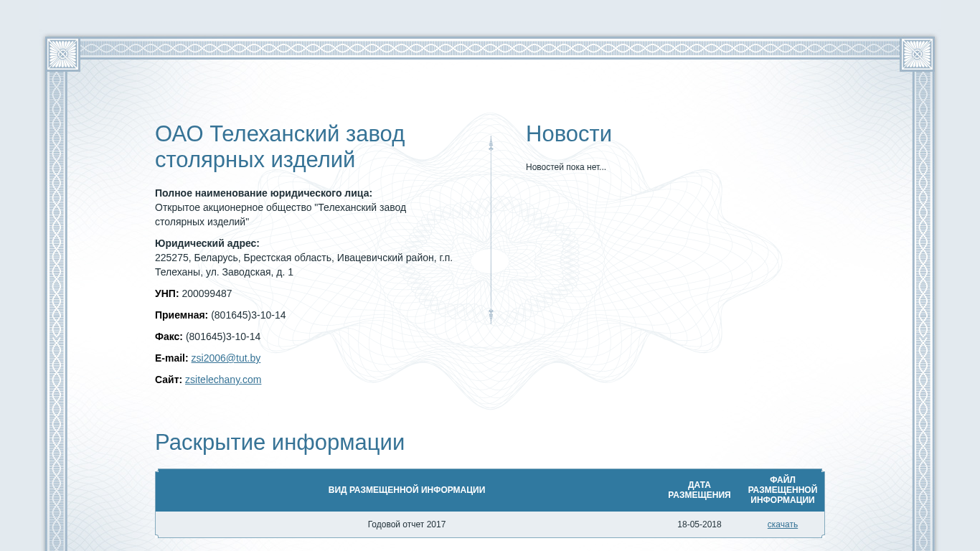Screen dimensions: 980x551
Task: Click the 'Вид размещенной информации' column header
Action: 406,490
